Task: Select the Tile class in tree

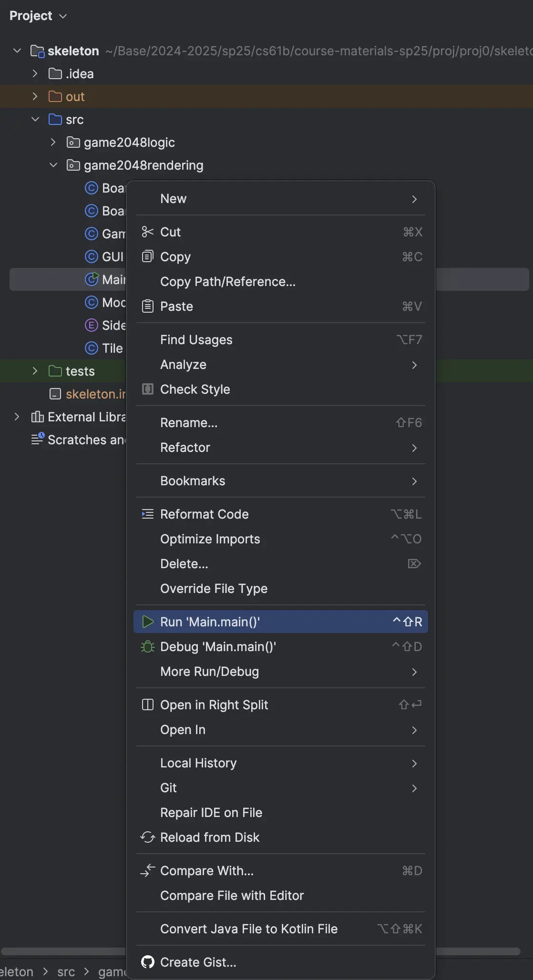Action: (x=112, y=348)
